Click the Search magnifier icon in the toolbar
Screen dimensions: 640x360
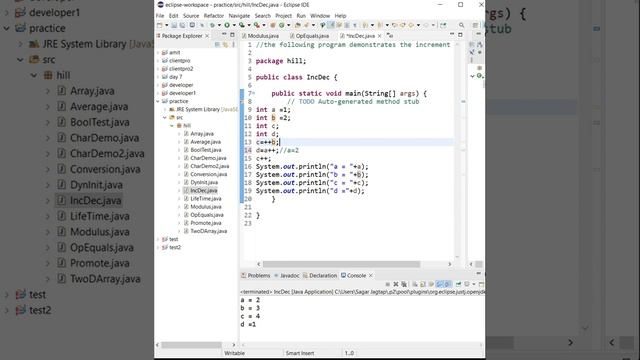[x=461, y=25]
